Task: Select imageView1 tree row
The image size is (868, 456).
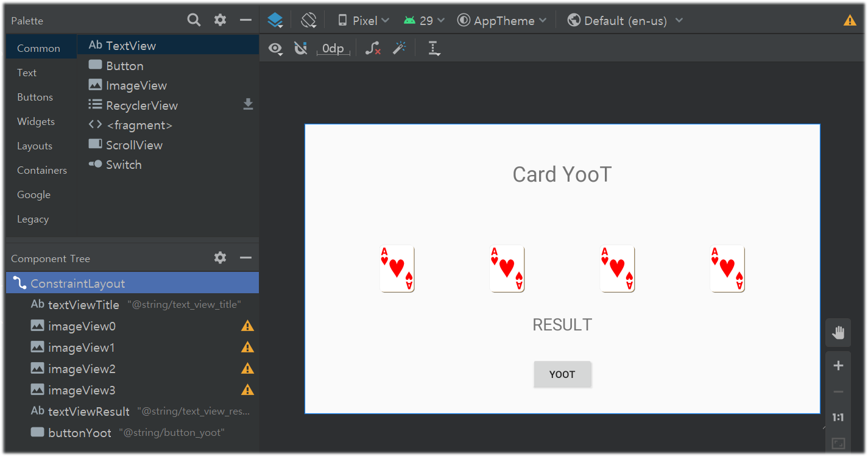Action: click(132, 347)
